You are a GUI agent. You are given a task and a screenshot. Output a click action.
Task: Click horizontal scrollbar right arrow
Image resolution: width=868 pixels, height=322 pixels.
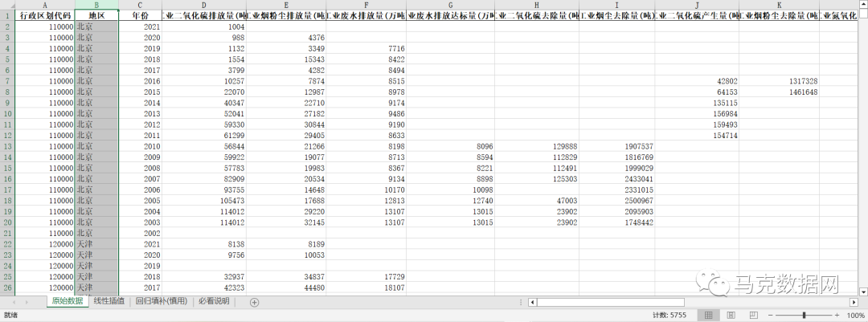point(853,302)
